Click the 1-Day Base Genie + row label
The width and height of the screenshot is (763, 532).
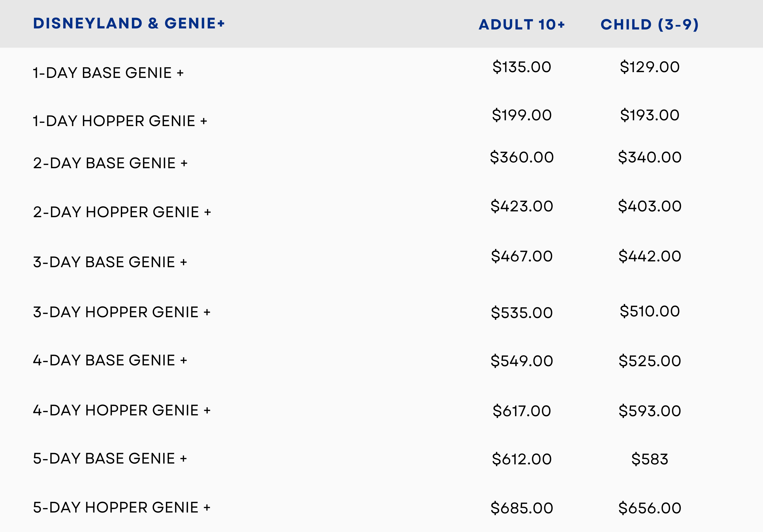pos(108,73)
